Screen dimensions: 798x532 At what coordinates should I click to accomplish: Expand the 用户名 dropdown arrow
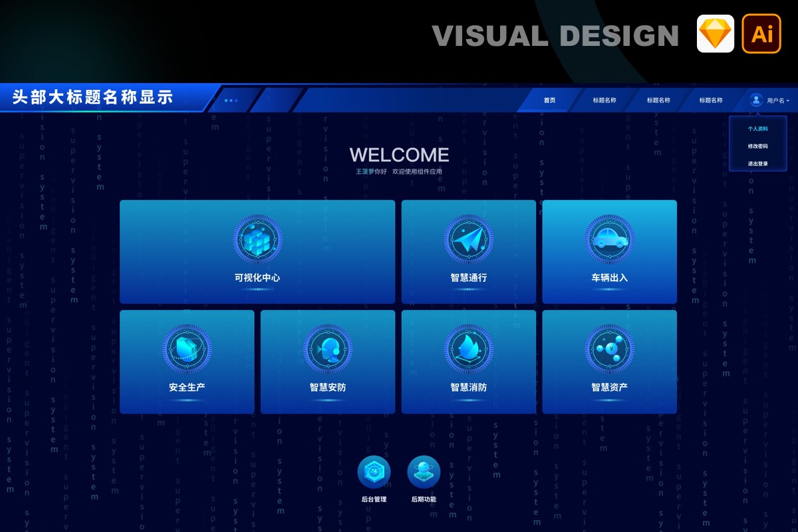(x=788, y=101)
